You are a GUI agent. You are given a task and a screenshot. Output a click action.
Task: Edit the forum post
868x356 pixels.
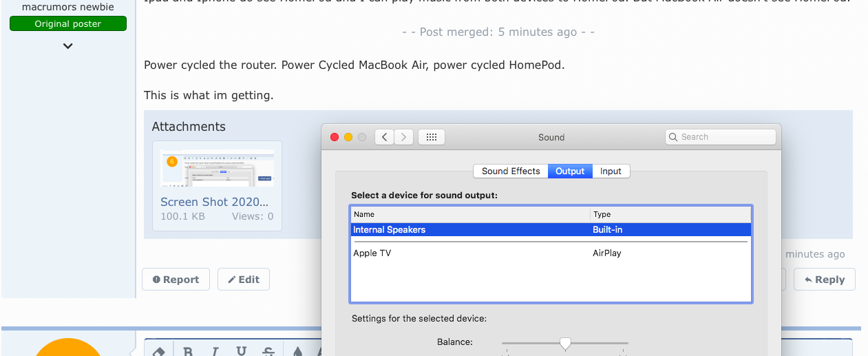(x=244, y=280)
